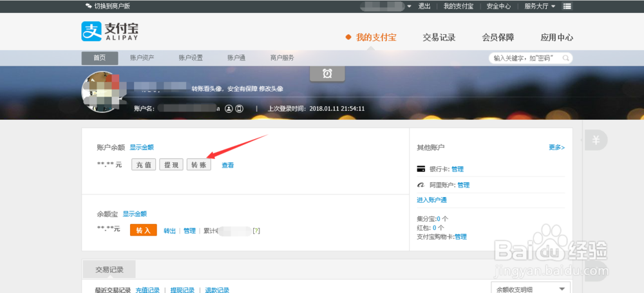
Task: Show Yu'e Bao amount via 显示金额
Action: tap(135, 214)
